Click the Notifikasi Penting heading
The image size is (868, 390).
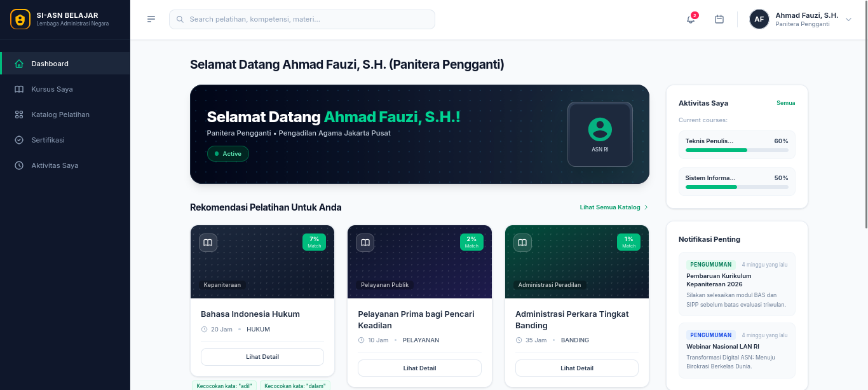point(709,239)
